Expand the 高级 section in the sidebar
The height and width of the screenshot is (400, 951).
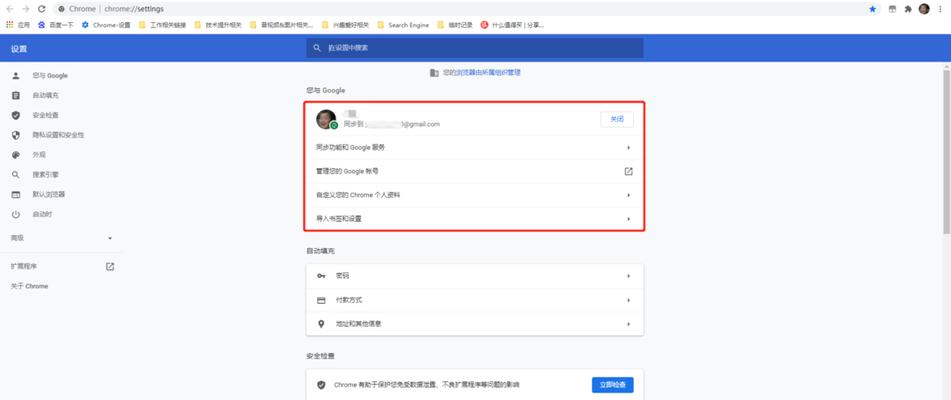click(61, 238)
